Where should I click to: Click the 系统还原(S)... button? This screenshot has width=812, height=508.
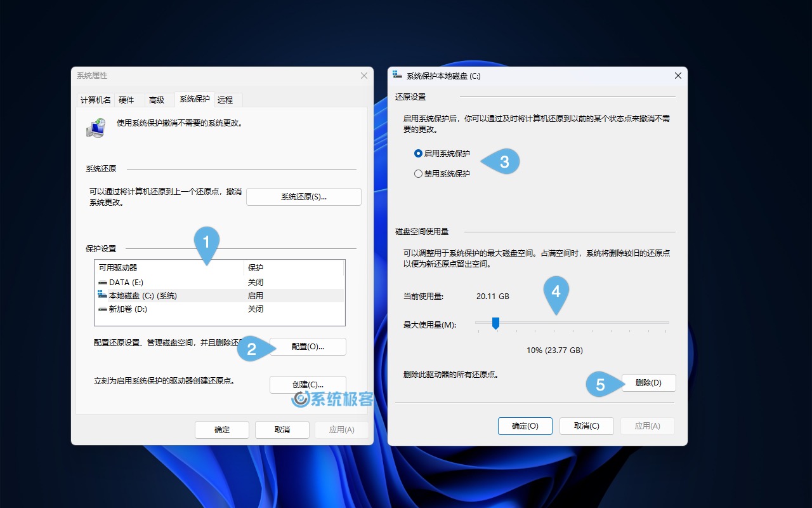pyautogui.click(x=303, y=197)
